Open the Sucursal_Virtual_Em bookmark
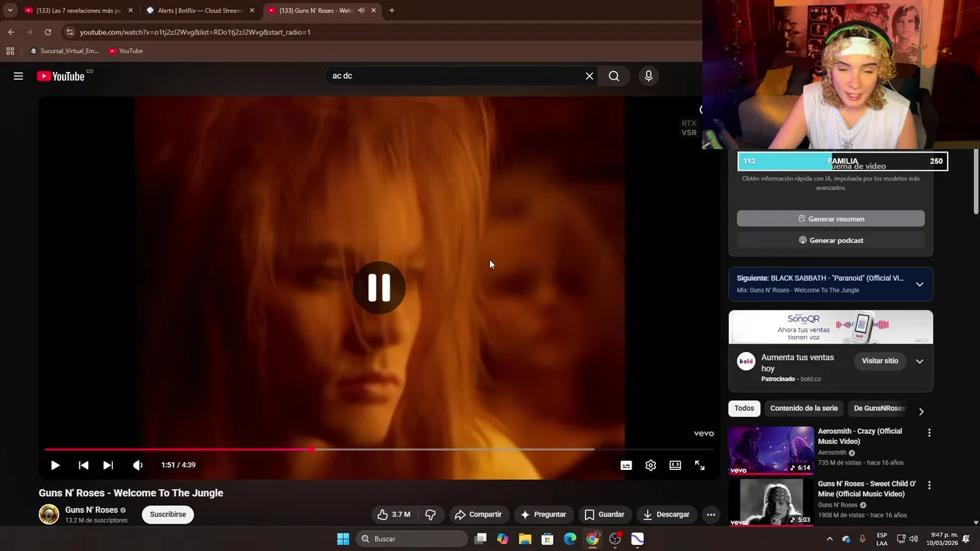This screenshot has height=551, width=980. [64, 51]
